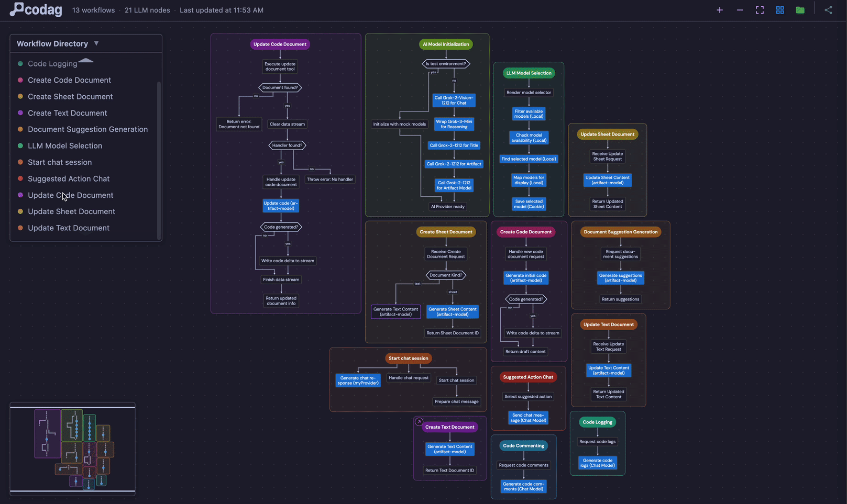Click 'Prepare chat message' node
Image resolution: width=847 pixels, height=504 pixels.
point(457,402)
